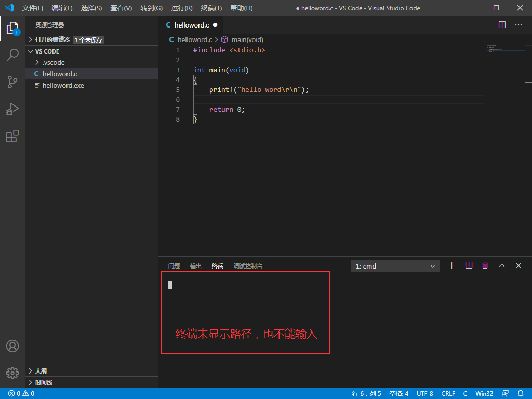Open the 运行 menu

click(x=180, y=8)
